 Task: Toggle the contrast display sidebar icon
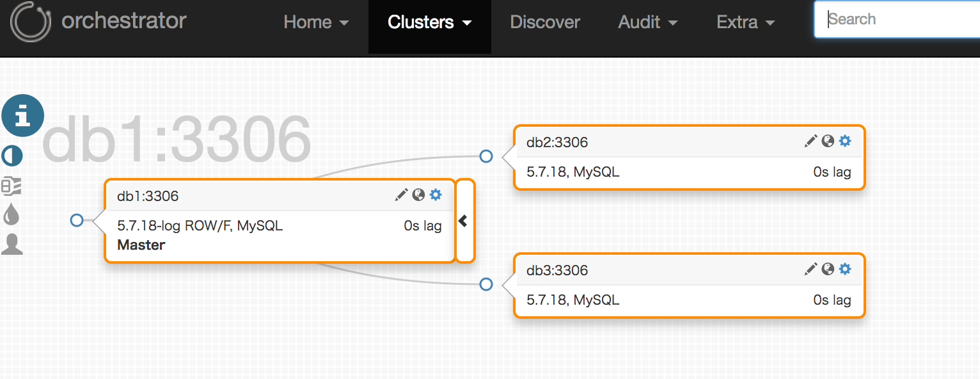point(12,156)
